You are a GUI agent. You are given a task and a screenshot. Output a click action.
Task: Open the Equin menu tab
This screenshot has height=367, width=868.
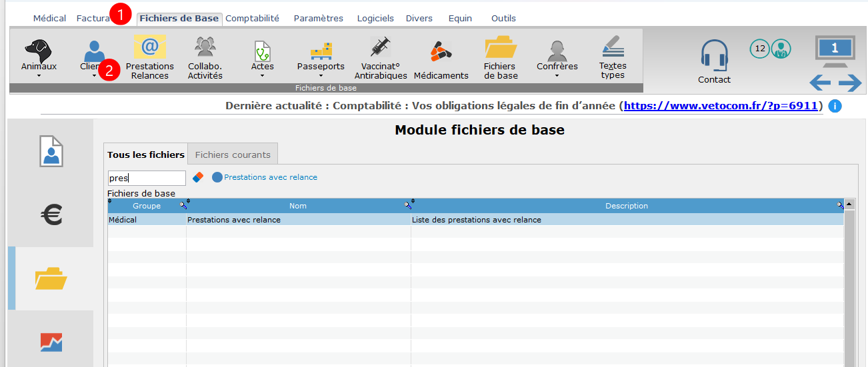pos(460,19)
